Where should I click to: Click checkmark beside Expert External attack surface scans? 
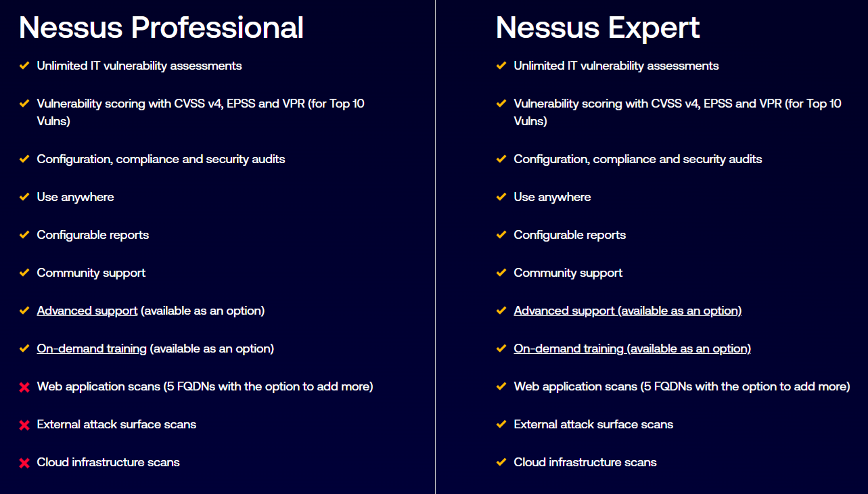coord(501,424)
